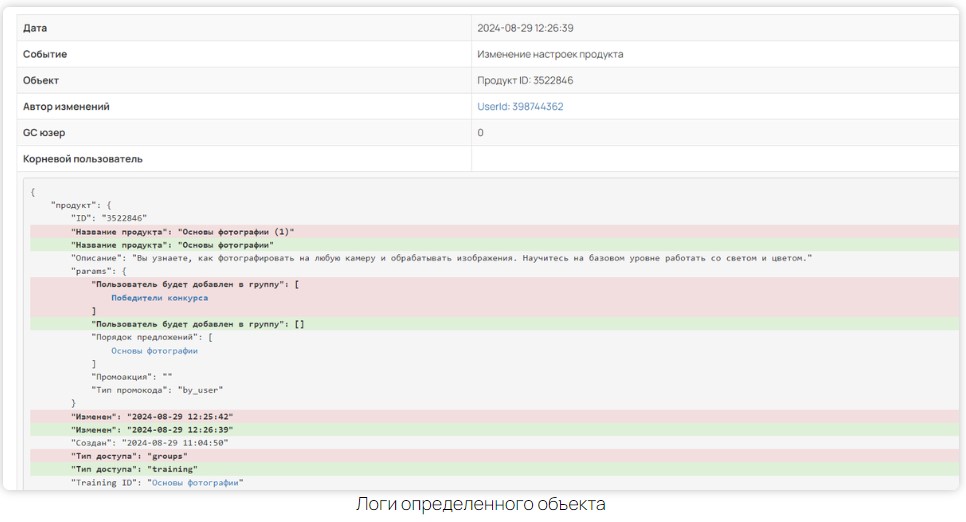Click the Тип промокода "by_user" line
This screenshot has height=522, width=966.
(x=157, y=390)
